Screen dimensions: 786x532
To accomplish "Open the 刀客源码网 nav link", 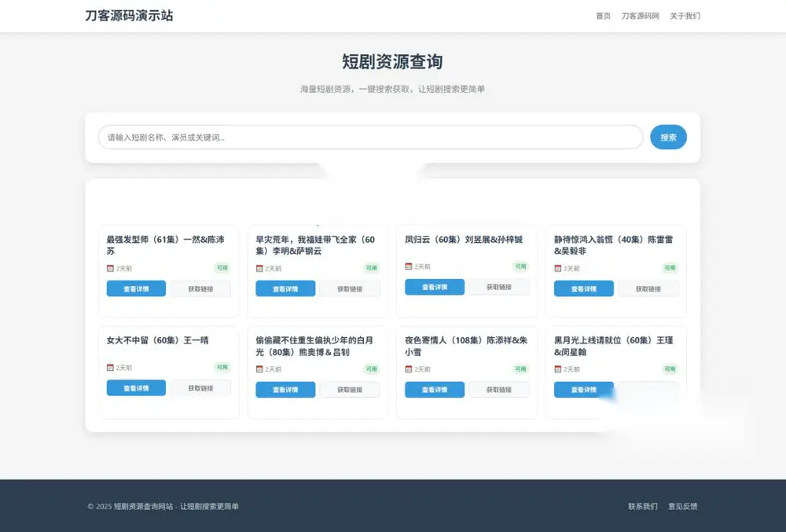I will (640, 16).
